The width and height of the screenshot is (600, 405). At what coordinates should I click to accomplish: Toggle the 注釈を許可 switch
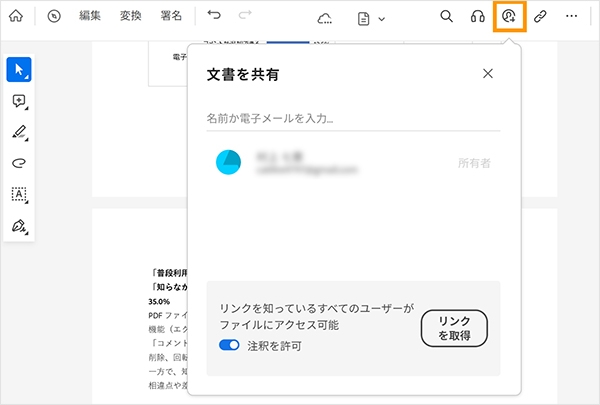230,346
